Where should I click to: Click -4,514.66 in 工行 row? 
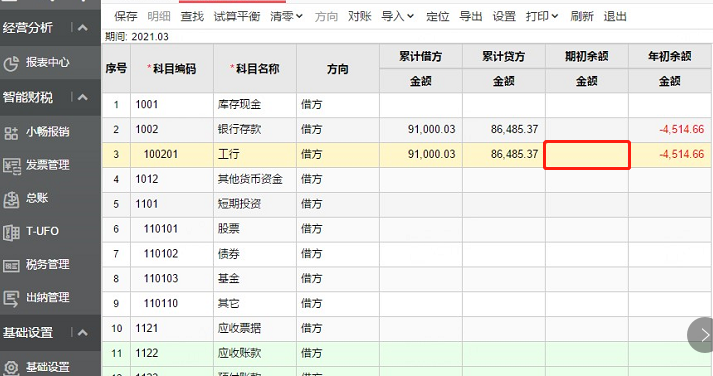click(x=682, y=155)
